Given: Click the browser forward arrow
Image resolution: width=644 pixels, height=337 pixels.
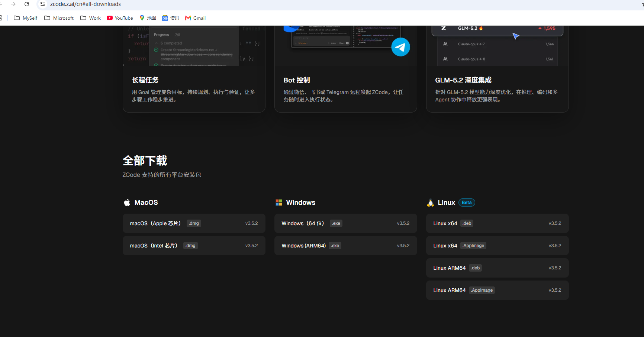Looking at the screenshot, I should 13,4.
